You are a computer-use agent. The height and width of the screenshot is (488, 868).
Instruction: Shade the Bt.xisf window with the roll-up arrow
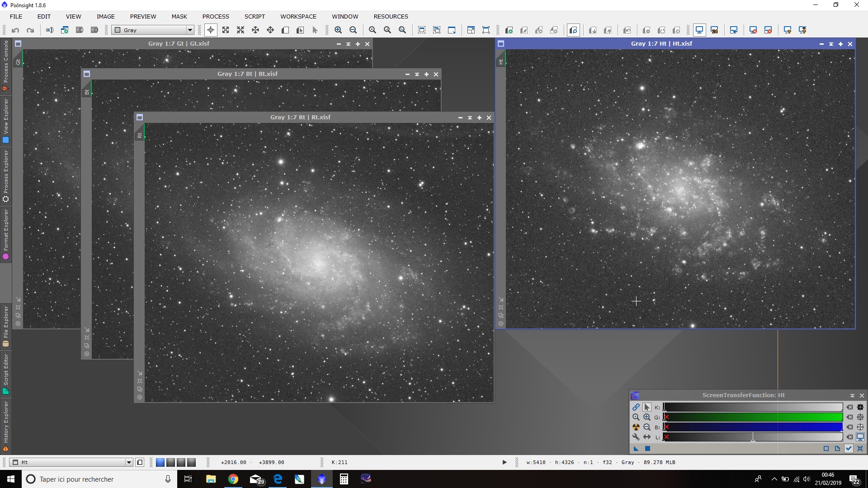pos(417,74)
